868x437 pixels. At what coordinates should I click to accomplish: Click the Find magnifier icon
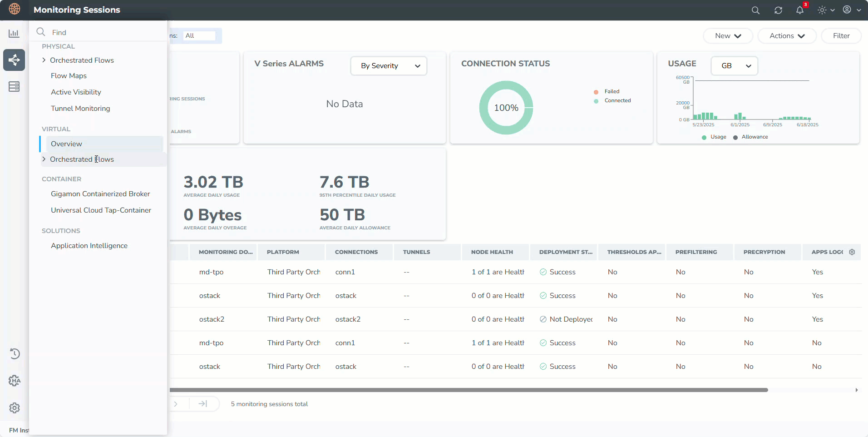point(41,32)
